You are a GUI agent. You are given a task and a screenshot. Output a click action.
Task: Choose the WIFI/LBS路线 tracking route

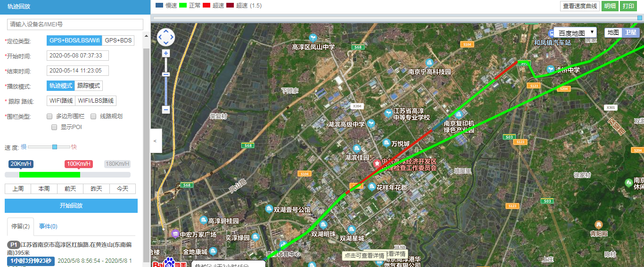coord(96,101)
